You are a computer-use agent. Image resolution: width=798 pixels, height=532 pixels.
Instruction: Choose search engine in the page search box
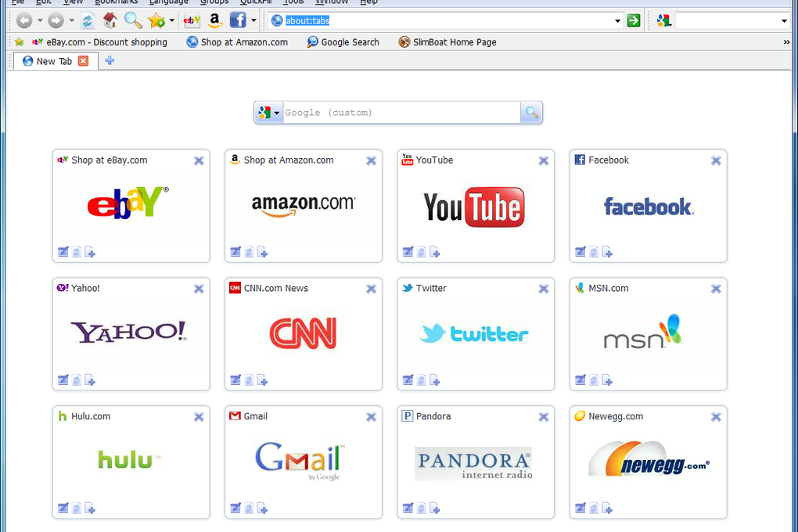[x=268, y=113]
